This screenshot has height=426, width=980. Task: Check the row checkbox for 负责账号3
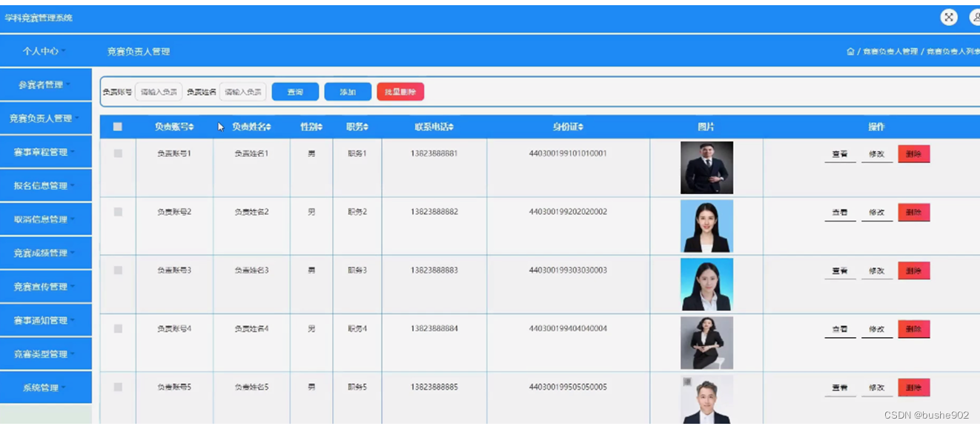[118, 270]
